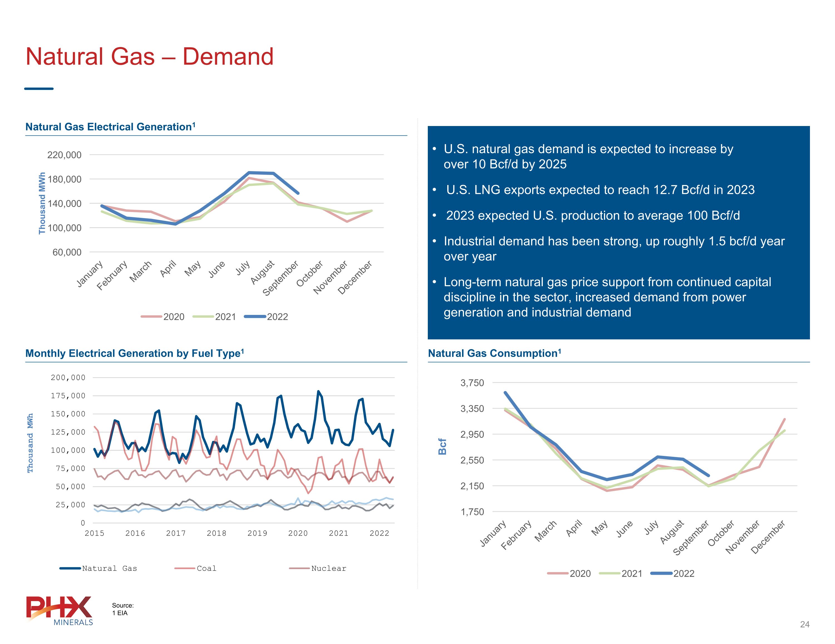This screenshot has height=644, width=835.
Task: Click the Coal legend entry in fuel chart
Action: 195,568
